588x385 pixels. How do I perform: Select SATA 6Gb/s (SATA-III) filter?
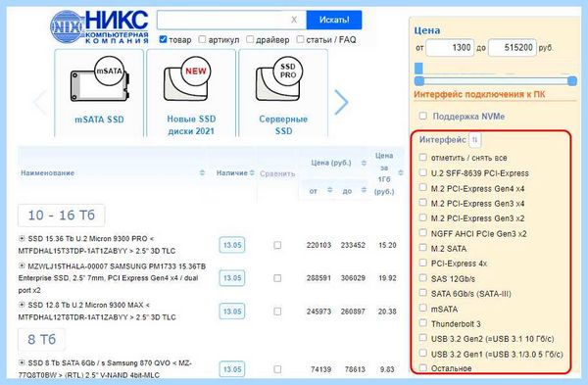(423, 293)
